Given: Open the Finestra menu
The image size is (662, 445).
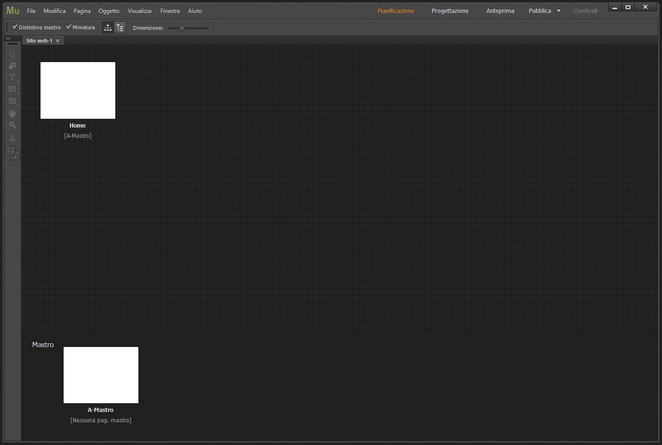Looking at the screenshot, I should (x=170, y=11).
